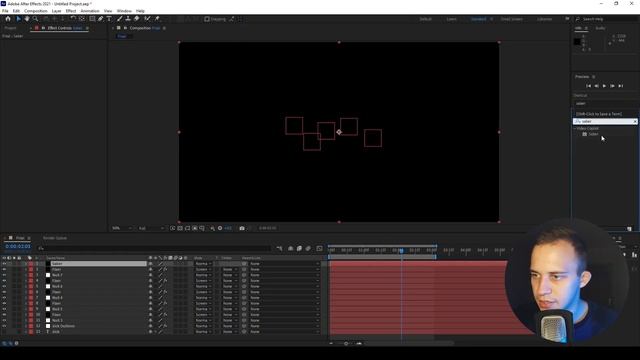This screenshot has width=640, height=360.
Task: Select the Brush tool
Action: pyautogui.click(x=120, y=19)
